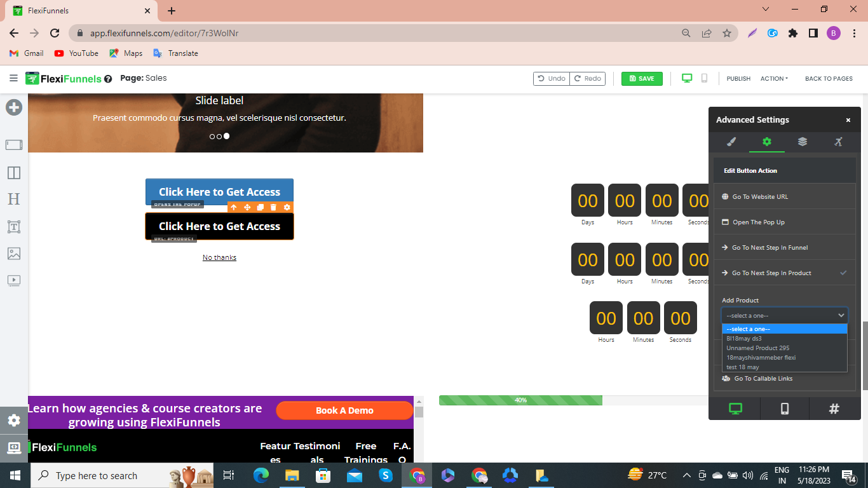
Task: Select the section layout tool in left sidebar
Action: (14, 145)
